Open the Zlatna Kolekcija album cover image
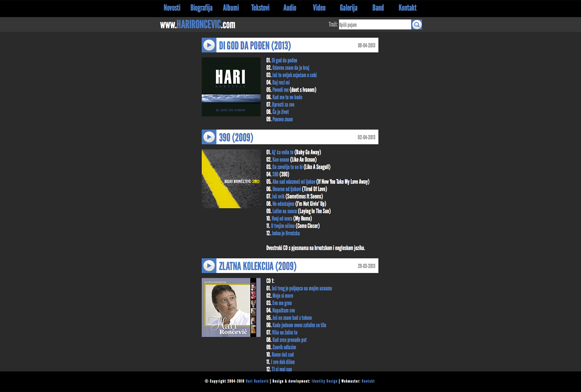This screenshot has width=581, height=392. [231, 307]
